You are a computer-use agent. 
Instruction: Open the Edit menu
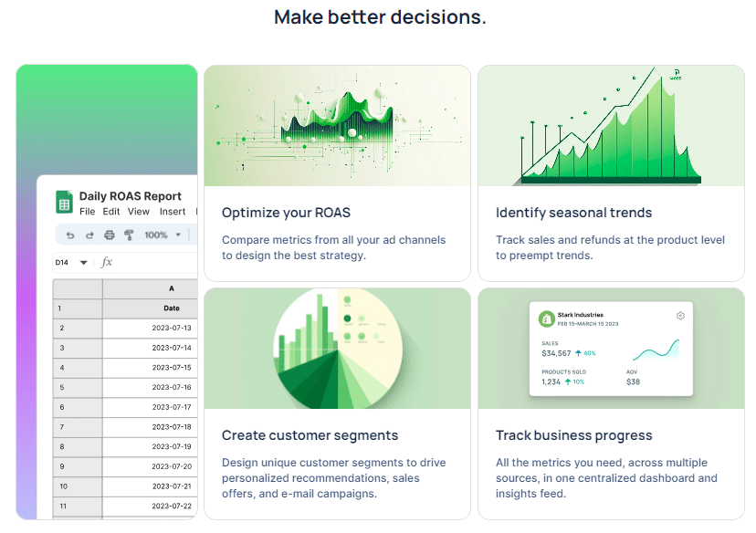(110, 212)
